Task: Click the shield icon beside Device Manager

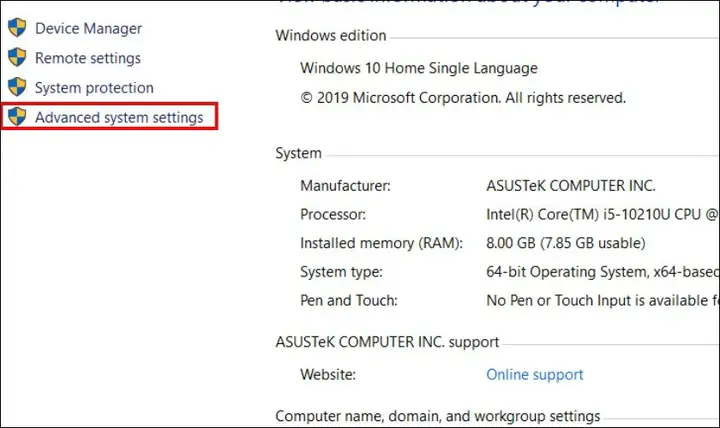Action: pos(17,28)
